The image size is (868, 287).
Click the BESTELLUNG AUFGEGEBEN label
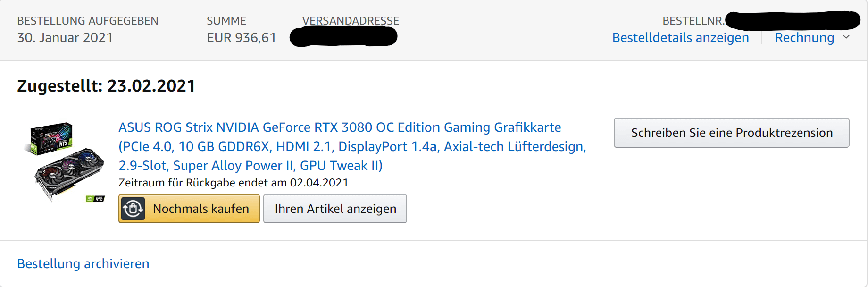[x=88, y=21]
